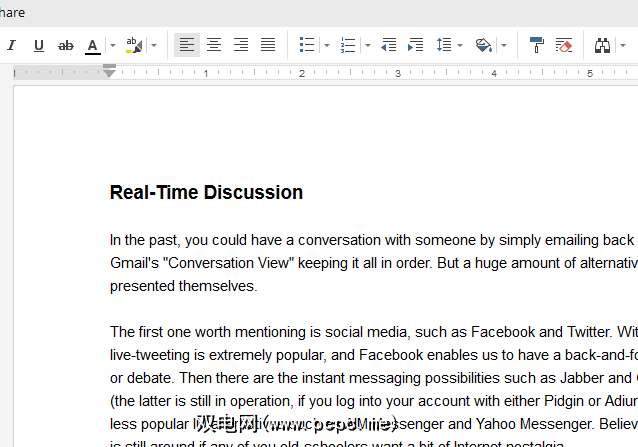This screenshot has width=638, height=447.
Task: Toggle italic formatting
Action: (x=12, y=45)
